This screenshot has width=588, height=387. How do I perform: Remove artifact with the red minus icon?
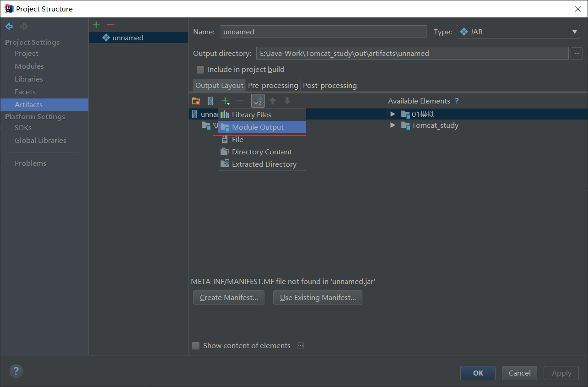click(110, 25)
